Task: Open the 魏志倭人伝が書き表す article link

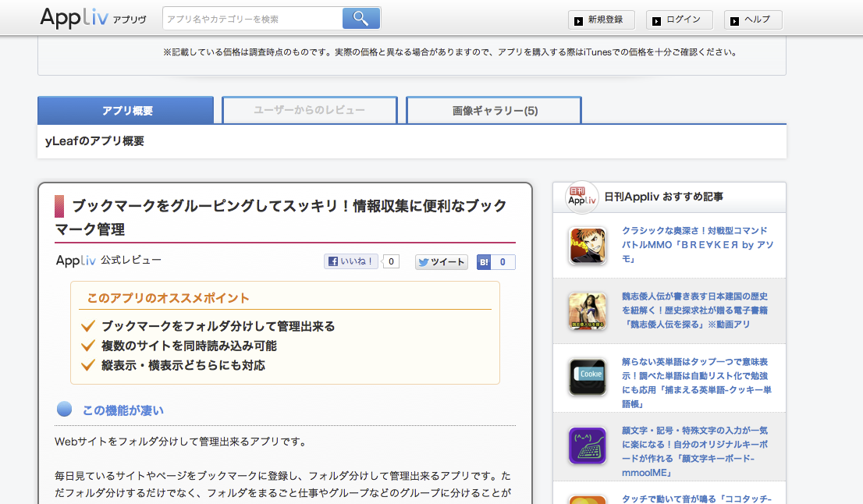Action: (694, 311)
